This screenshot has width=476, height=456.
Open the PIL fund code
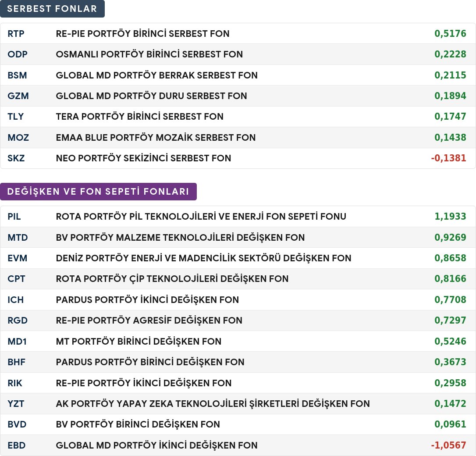[14, 217]
